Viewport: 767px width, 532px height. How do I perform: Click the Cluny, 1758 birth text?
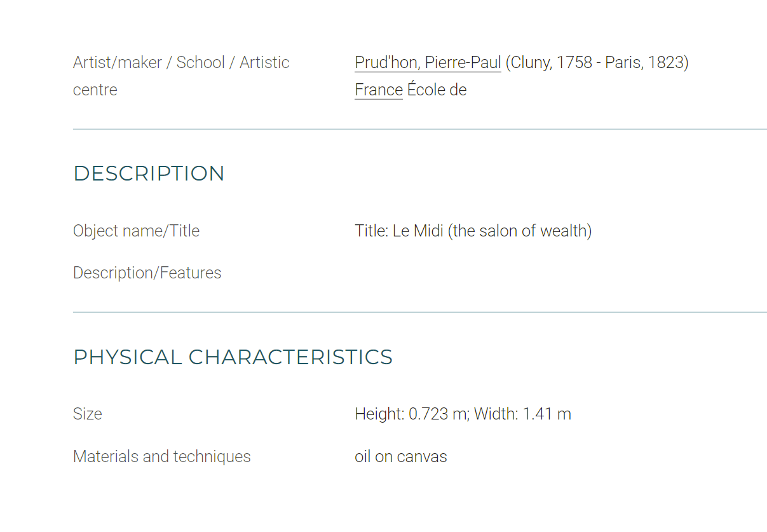coord(552,62)
